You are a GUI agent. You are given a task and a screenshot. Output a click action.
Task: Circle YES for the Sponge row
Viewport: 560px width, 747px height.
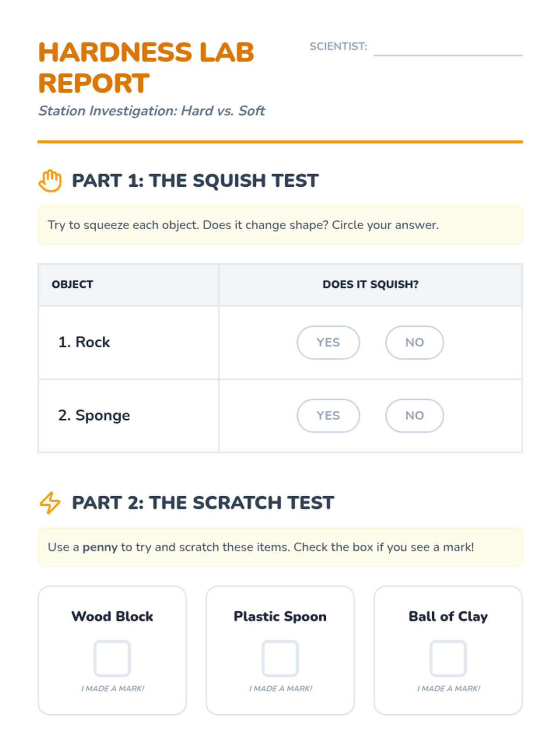pyautogui.click(x=328, y=416)
